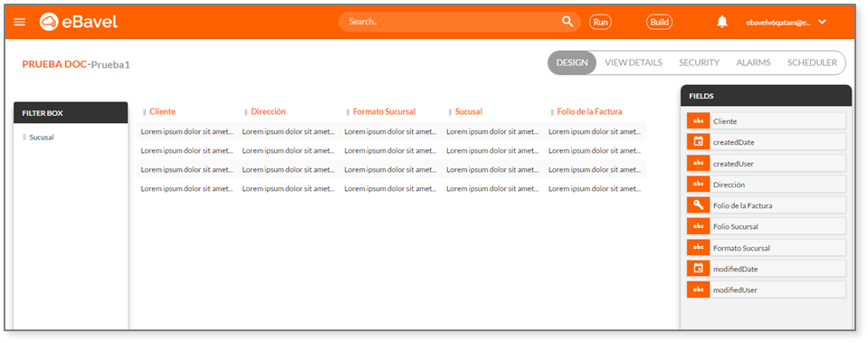Screen dimensions: 868x343
Task: Open the hamburger menu icon
Action: coord(19,22)
